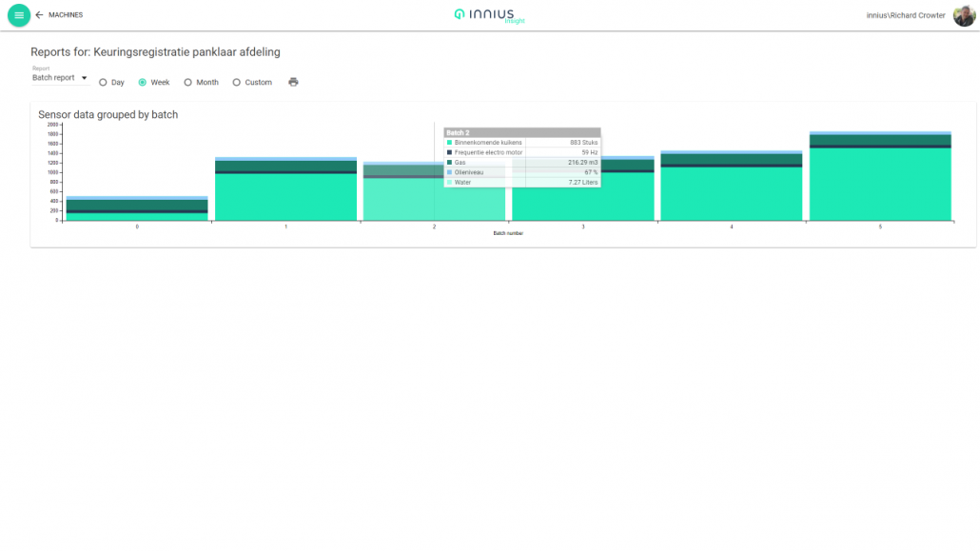
Task: Click the innius\Richard Crowter username
Action: (x=906, y=15)
